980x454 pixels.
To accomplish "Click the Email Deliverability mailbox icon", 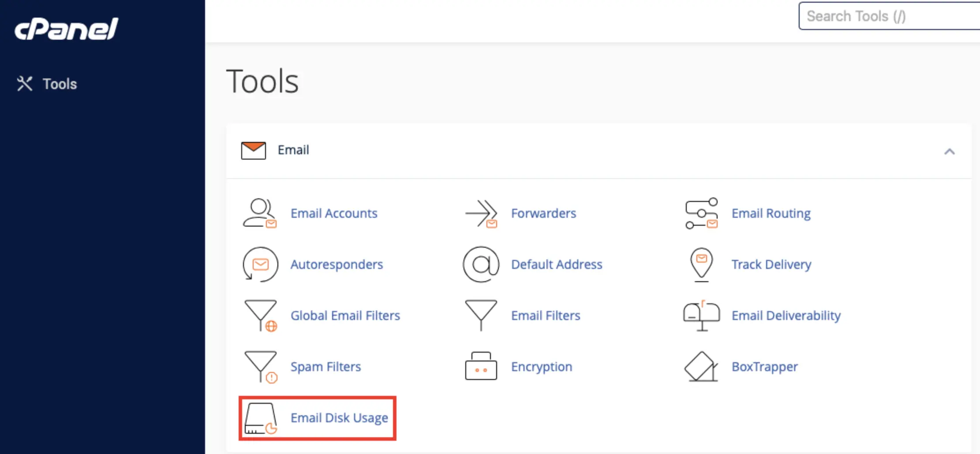I will tap(701, 315).
